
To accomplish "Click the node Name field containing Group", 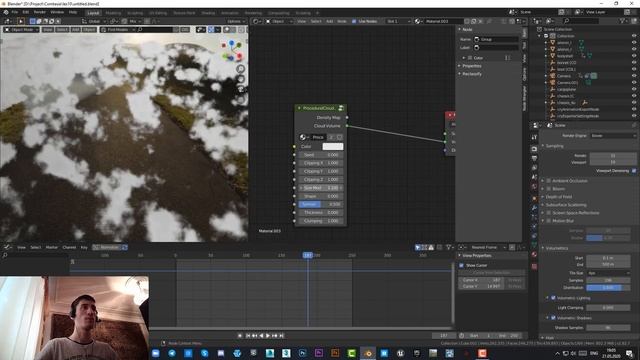I will (496, 39).
